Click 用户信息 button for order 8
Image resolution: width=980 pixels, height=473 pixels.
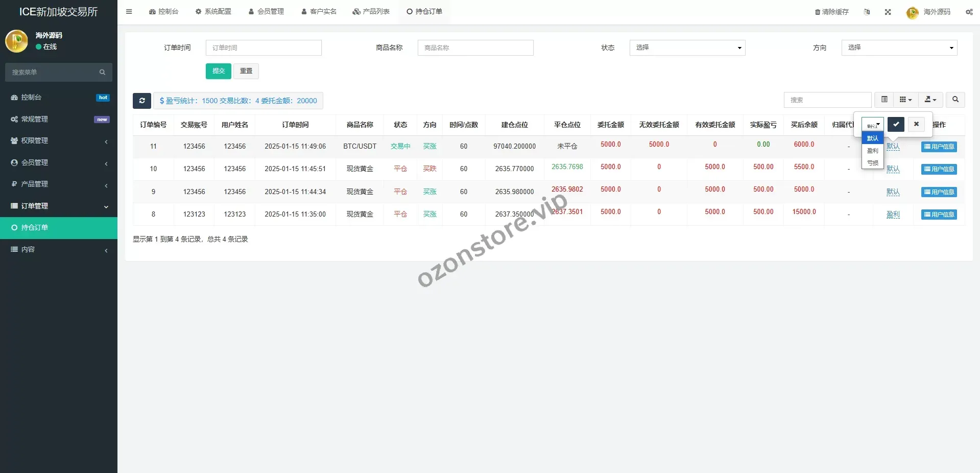click(939, 215)
